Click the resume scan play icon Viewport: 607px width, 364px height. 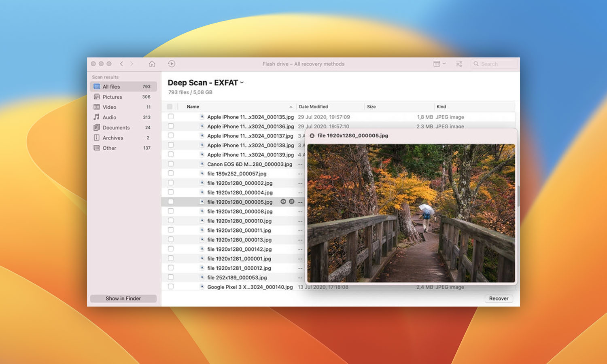[172, 64]
